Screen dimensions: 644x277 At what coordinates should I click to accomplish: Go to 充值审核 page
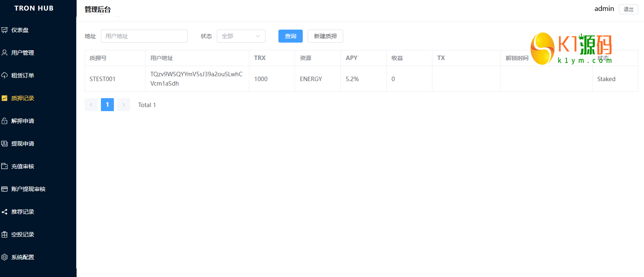[38, 166]
